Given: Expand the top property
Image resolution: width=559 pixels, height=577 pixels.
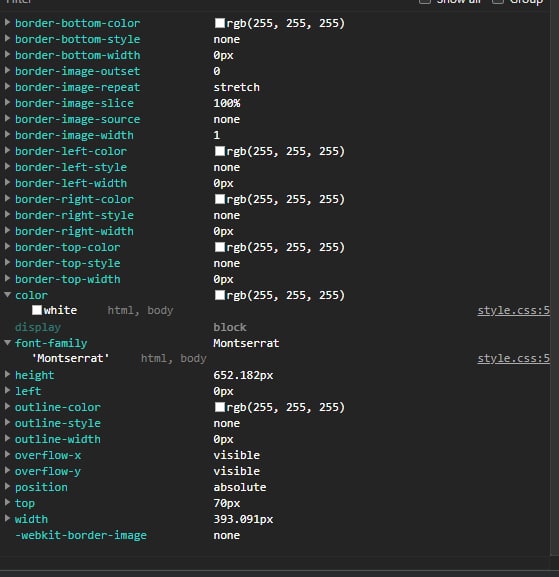Looking at the screenshot, I should (x=7, y=503).
